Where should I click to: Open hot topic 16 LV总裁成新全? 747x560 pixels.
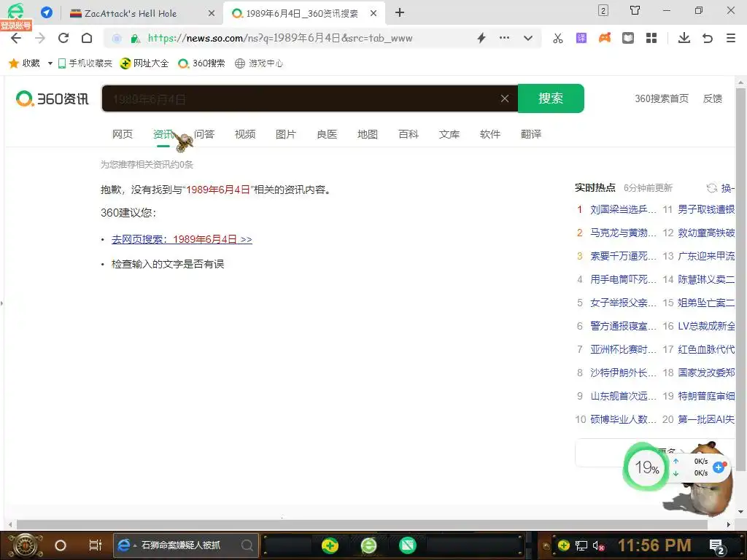(706, 326)
